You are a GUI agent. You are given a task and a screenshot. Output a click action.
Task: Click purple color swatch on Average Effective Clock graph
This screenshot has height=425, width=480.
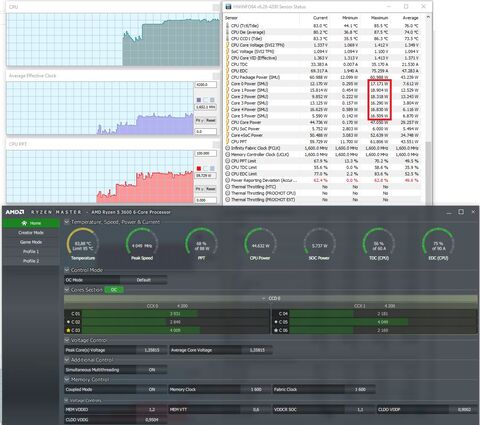point(199,100)
